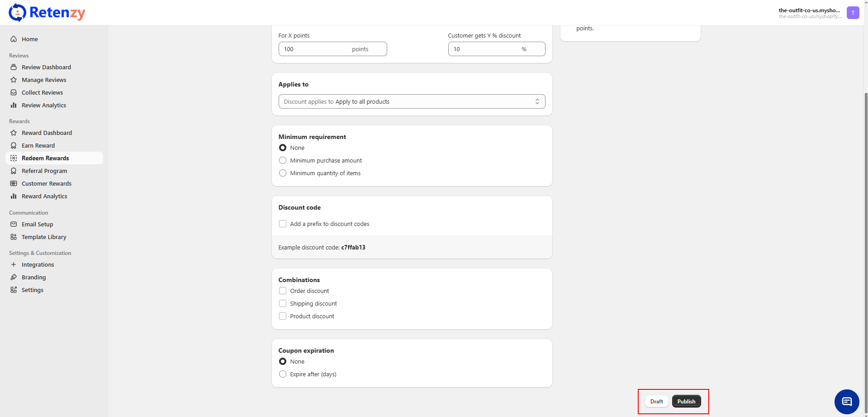Click the Integrations plus icon
Screen dimensions: 868x417
tap(14, 264)
